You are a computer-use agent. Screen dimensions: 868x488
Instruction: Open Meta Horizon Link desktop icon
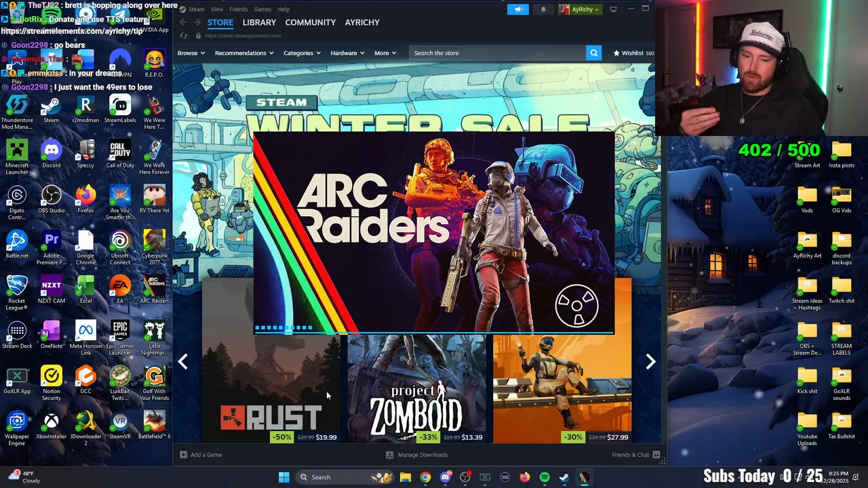pos(85,338)
